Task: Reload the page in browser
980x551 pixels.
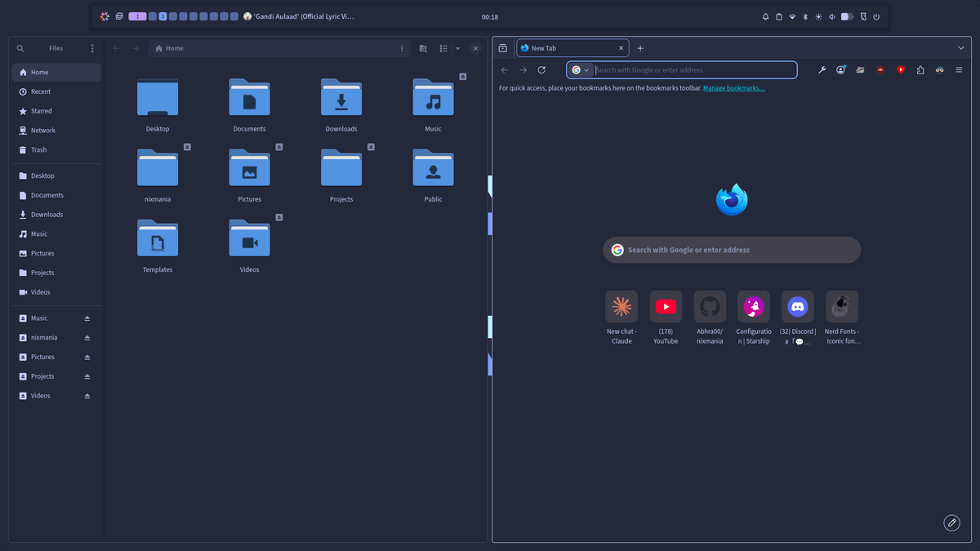Action: point(541,70)
